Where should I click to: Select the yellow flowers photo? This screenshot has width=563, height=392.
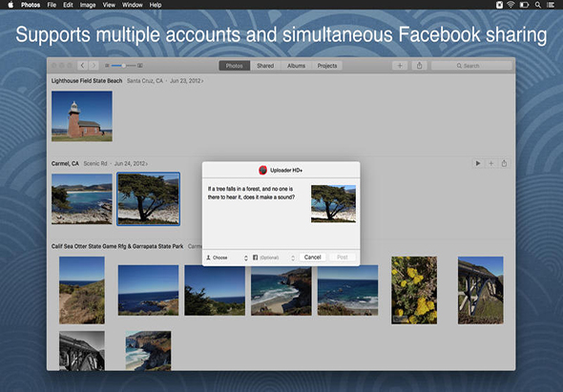414,290
